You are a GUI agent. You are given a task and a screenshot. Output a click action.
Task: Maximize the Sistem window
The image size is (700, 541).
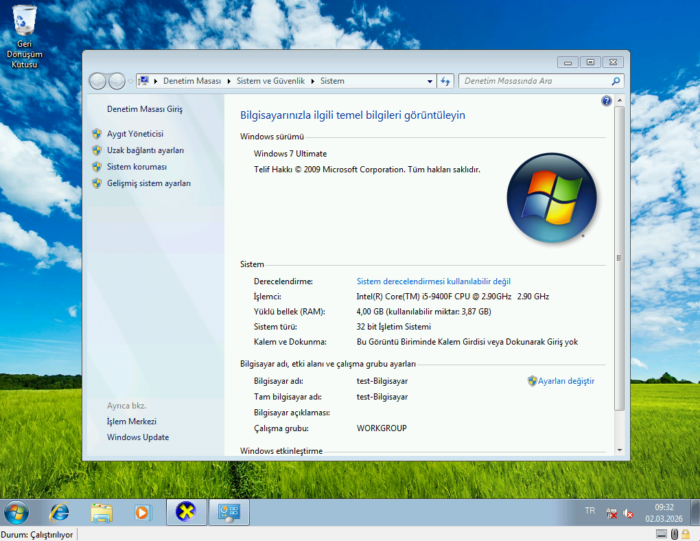click(x=591, y=62)
